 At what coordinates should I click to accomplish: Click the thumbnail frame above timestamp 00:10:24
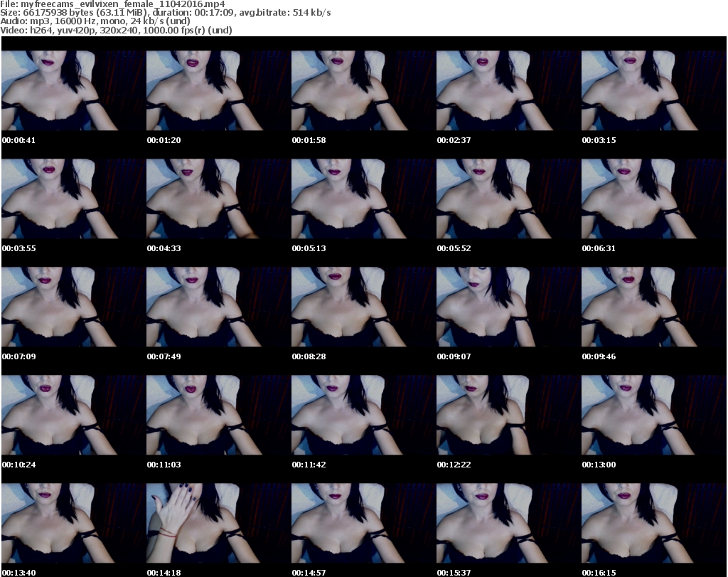click(x=74, y=415)
